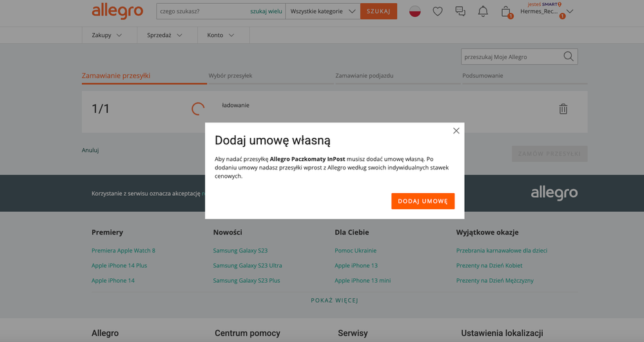Click the szukaj wielu link

pos(266,11)
